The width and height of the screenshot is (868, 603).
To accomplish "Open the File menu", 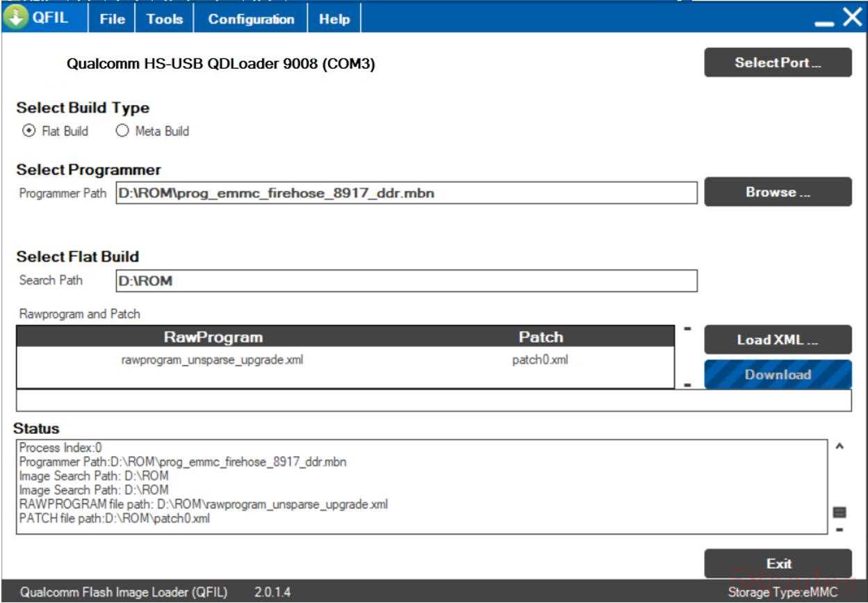I will (112, 19).
